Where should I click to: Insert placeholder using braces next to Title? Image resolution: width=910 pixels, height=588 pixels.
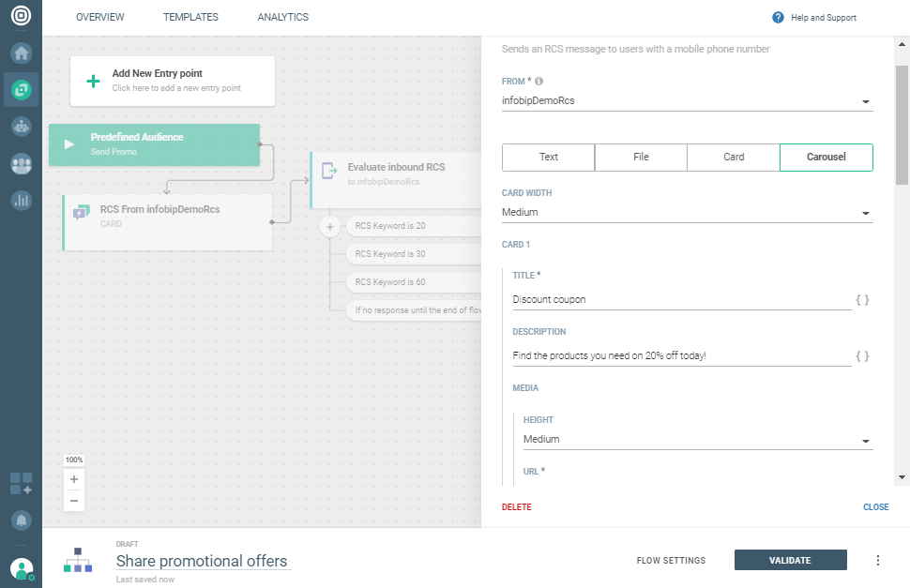pyautogui.click(x=862, y=300)
